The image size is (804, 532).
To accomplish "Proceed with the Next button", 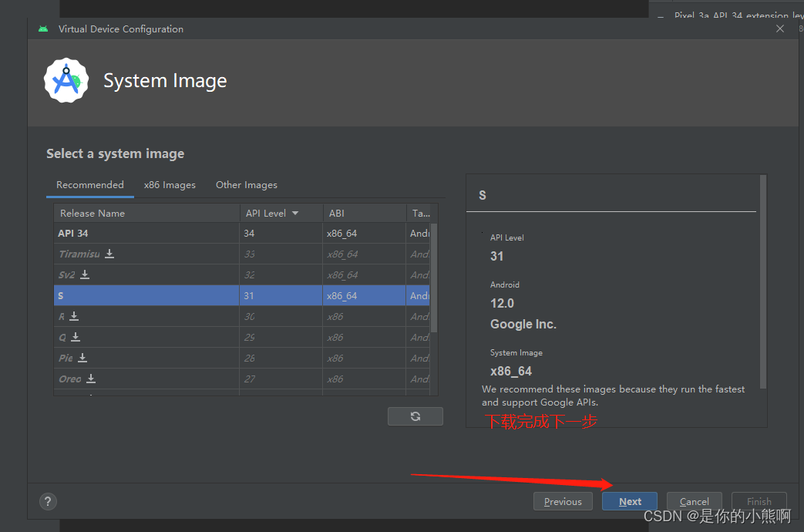I will pos(630,501).
